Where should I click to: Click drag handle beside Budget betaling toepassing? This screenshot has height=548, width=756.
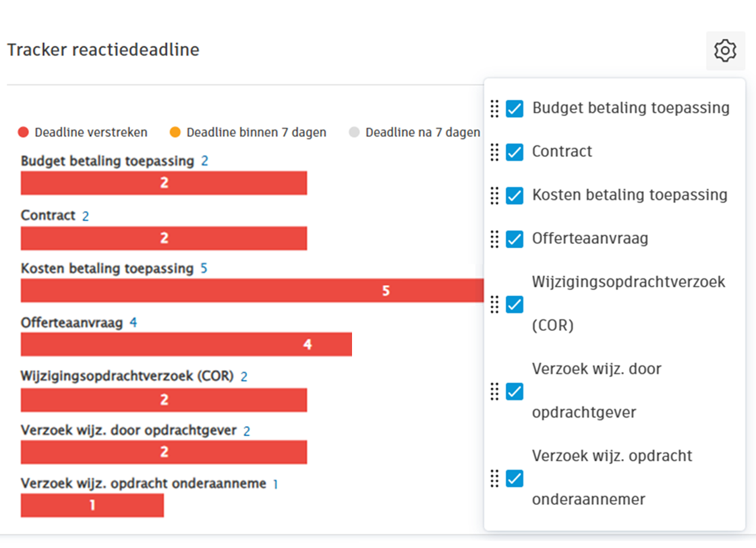[494, 109]
